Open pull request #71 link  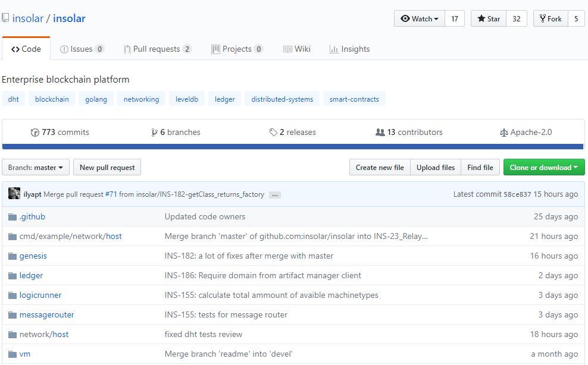111,194
